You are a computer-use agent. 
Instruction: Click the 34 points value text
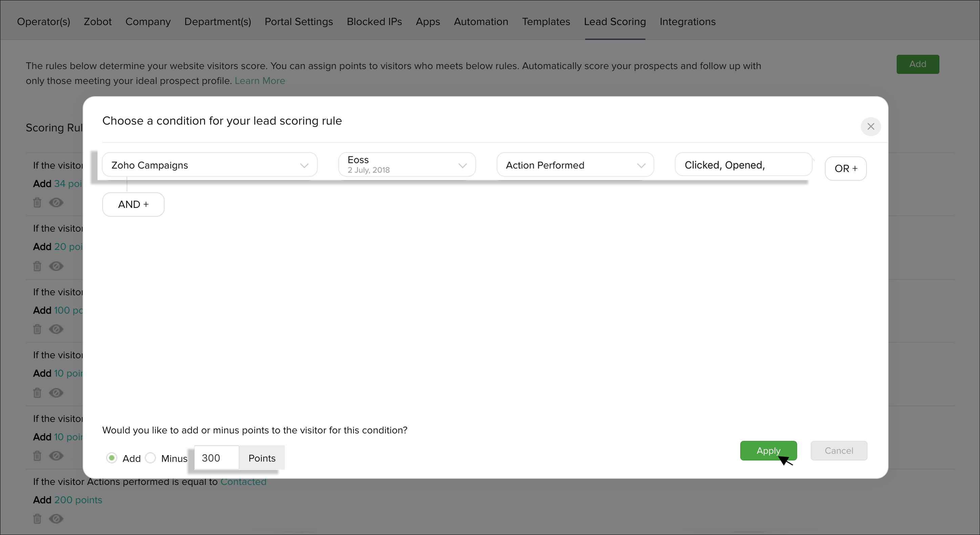tap(68, 184)
